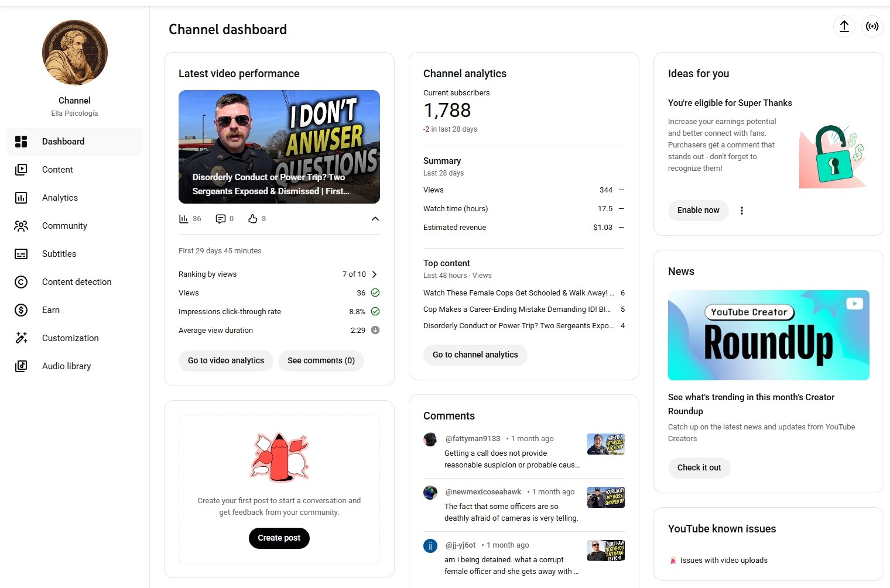Open three-dot menu beside Enable now
The image size is (890, 588).
741,211
